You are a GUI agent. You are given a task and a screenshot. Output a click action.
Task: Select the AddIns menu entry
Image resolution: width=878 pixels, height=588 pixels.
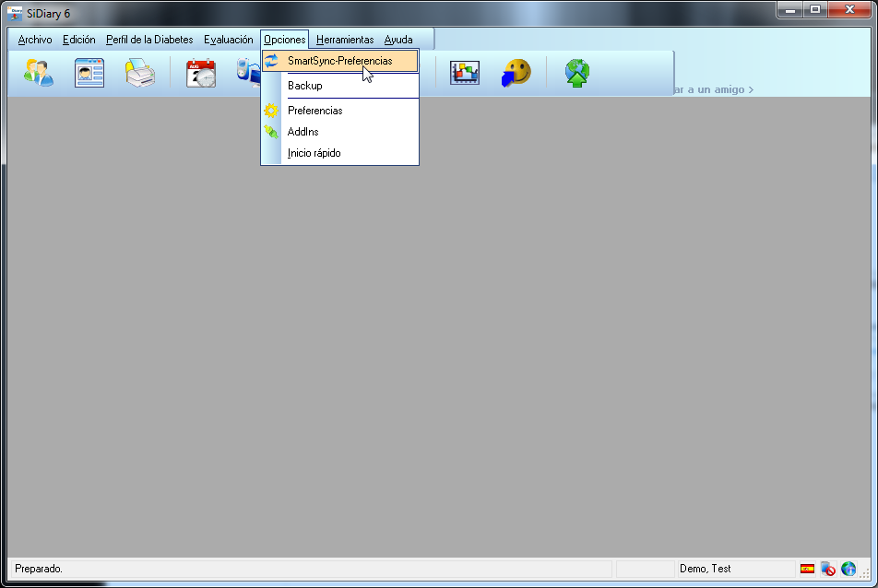tap(303, 132)
